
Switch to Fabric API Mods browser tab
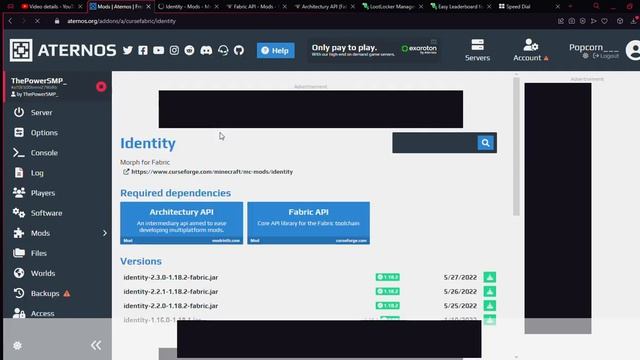256,7
